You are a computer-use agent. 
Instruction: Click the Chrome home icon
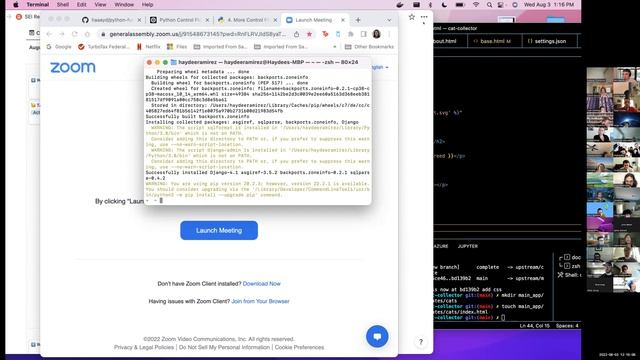click(87, 34)
